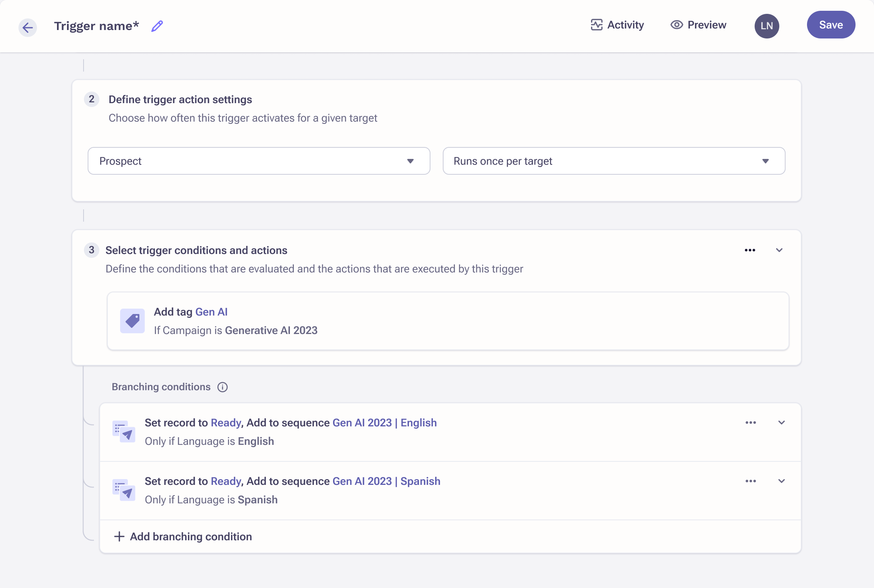
Task: Click the Spanish sequence branch icon
Action: click(124, 490)
